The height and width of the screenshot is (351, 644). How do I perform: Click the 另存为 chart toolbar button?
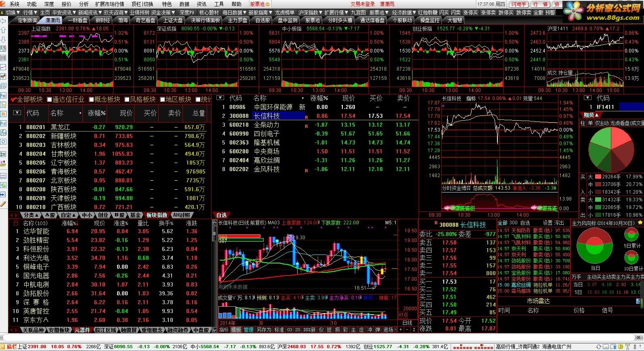click(264, 330)
